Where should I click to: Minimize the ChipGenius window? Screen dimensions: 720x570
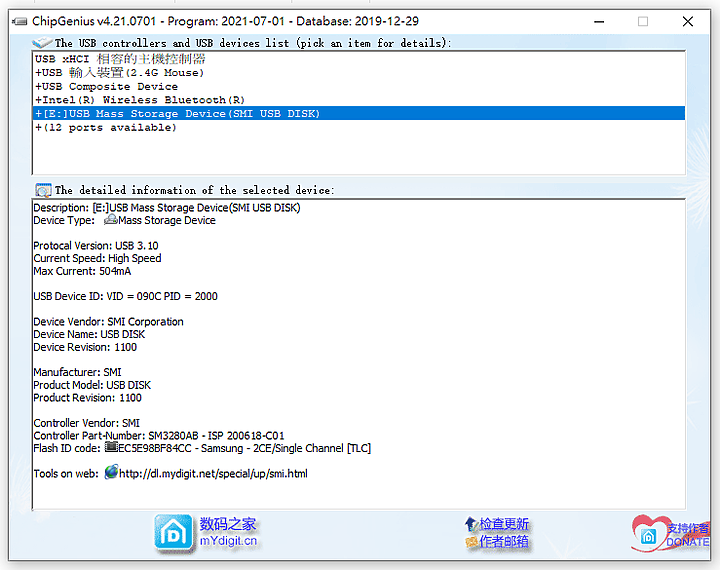599,22
